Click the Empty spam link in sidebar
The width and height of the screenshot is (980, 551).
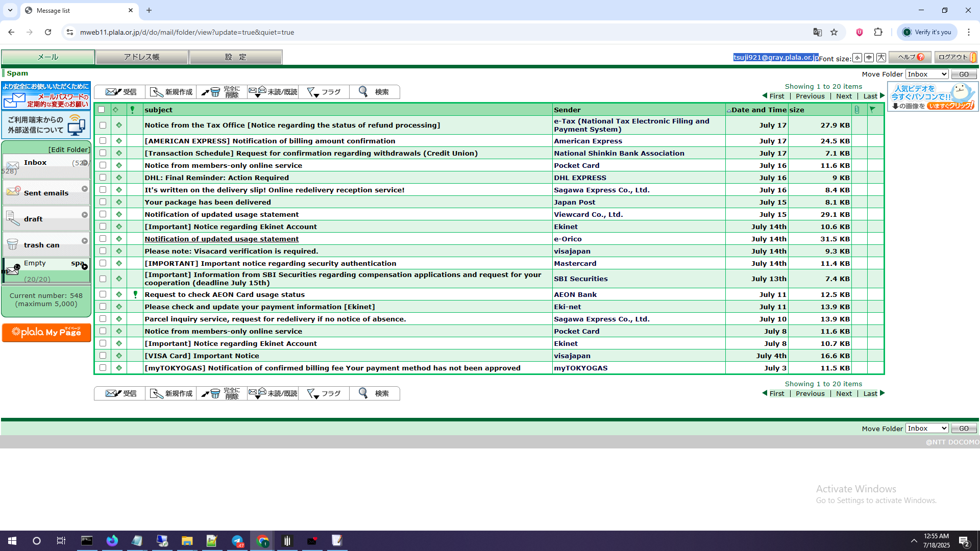click(35, 263)
